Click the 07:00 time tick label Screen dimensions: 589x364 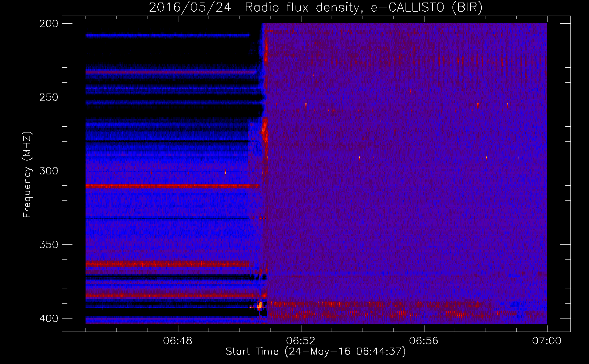pyautogui.click(x=547, y=341)
